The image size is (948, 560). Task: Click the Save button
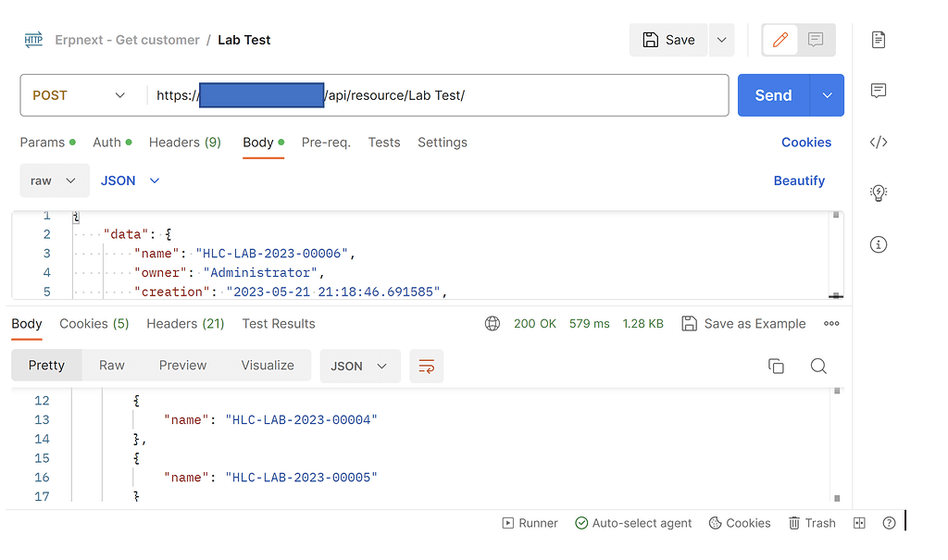668,40
